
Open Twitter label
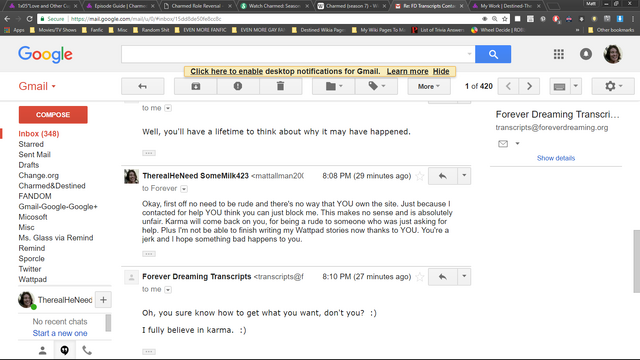(30, 269)
